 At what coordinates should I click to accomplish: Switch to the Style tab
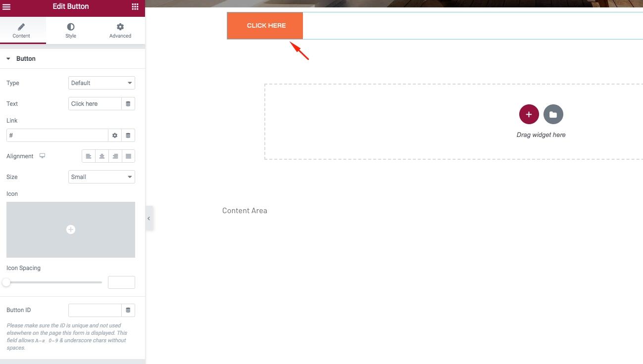click(71, 30)
